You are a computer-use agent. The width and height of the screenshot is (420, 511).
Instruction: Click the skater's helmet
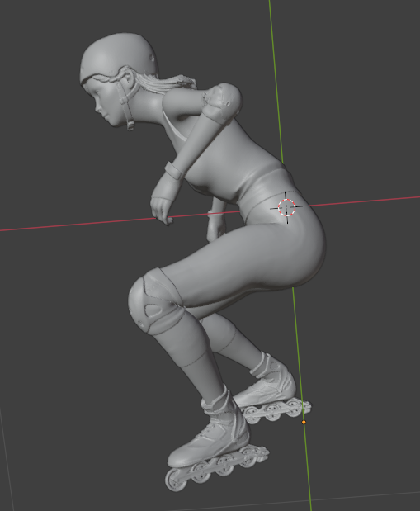coord(119,57)
